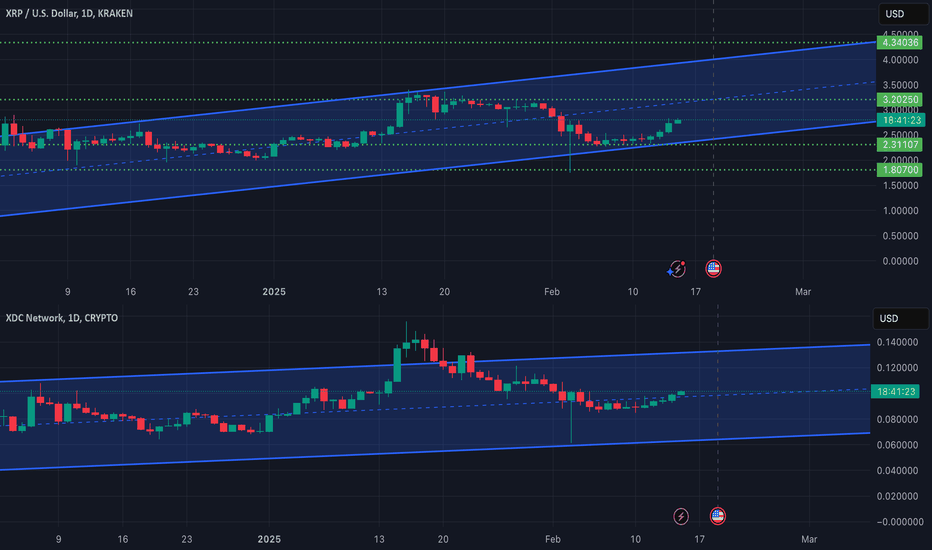Click the 2025 label on the XRP time axis
The width and height of the screenshot is (932, 550).
point(273,292)
